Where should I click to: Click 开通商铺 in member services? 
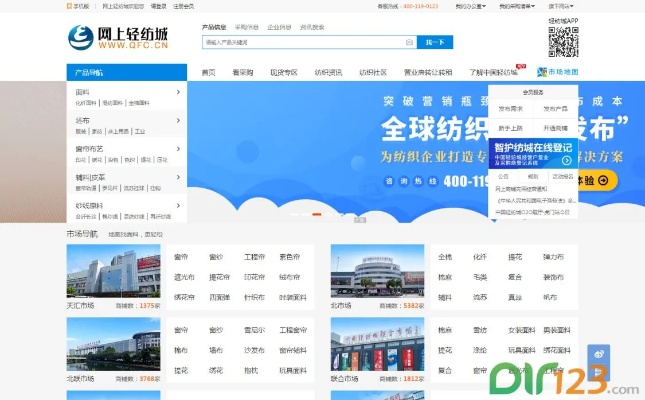tap(555, 128)
